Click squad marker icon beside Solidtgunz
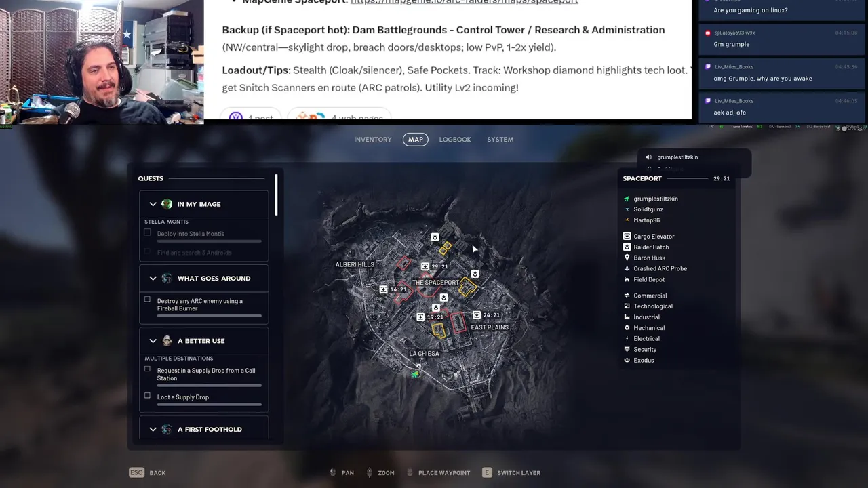 coord(627,209)
